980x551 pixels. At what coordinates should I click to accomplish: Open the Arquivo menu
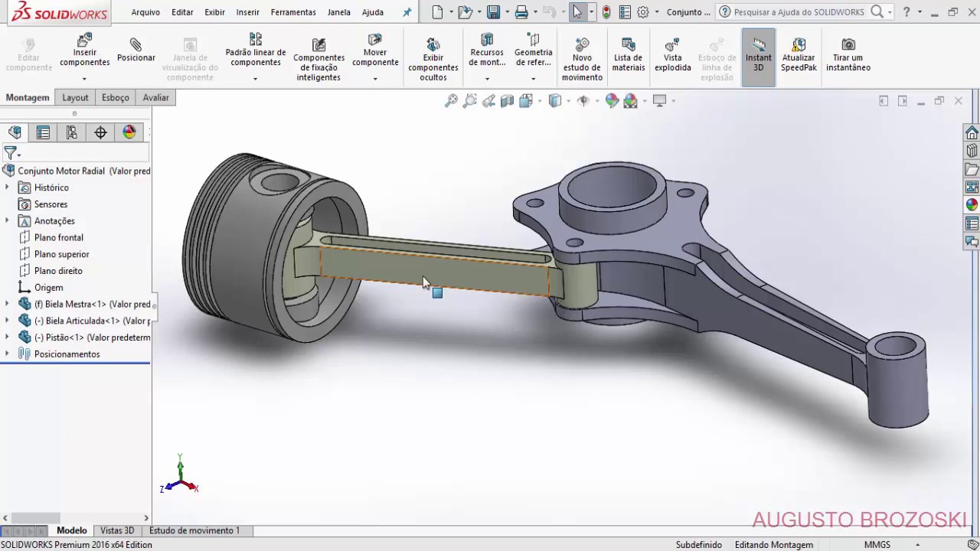point(145,12)
